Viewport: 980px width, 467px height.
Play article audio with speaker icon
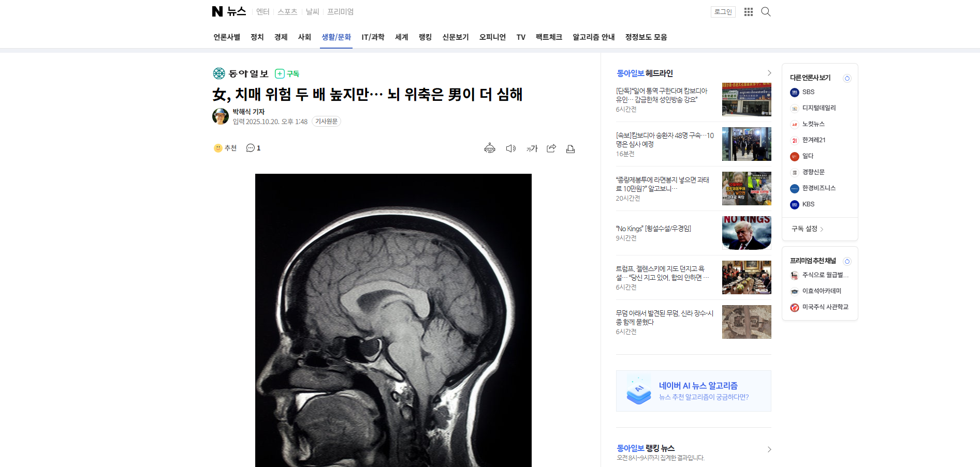511,148
